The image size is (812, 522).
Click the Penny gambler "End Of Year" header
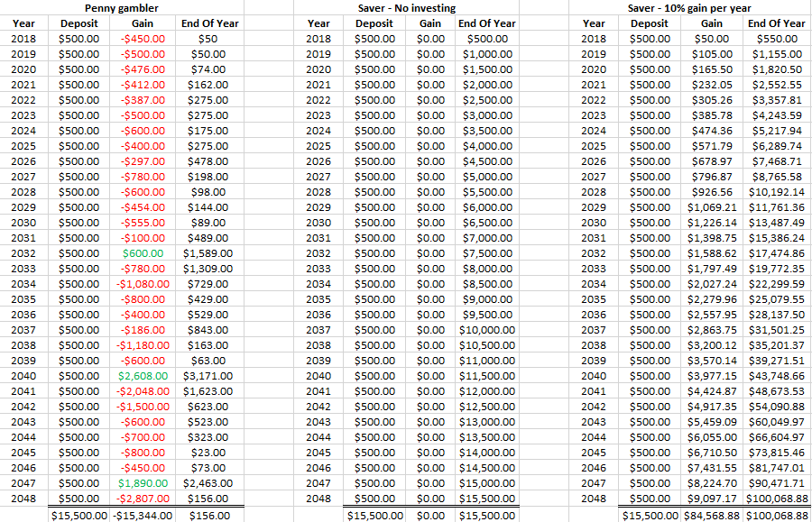pos(208,23)
